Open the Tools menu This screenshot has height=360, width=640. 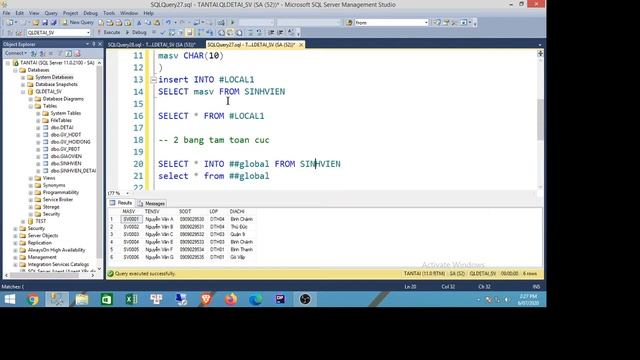tap(109, 13)
